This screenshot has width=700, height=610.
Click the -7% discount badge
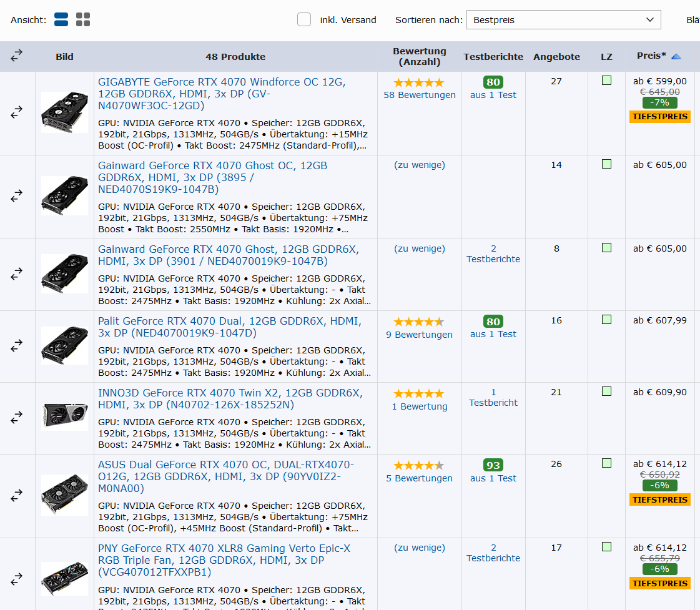(660, 102)
